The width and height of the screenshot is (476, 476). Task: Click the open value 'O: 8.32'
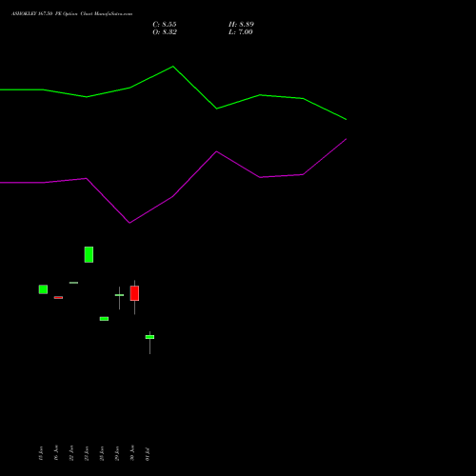(x=165, y=32)
